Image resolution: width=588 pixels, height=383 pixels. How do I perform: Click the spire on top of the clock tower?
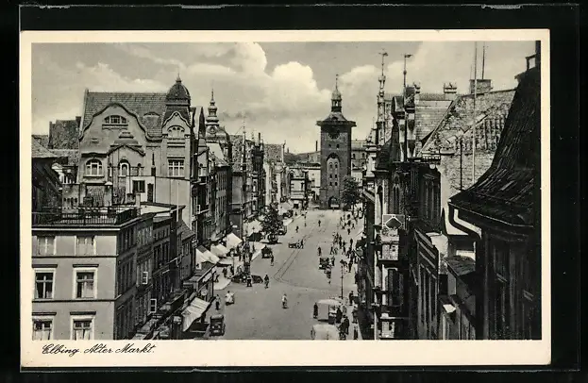point(336,90)
